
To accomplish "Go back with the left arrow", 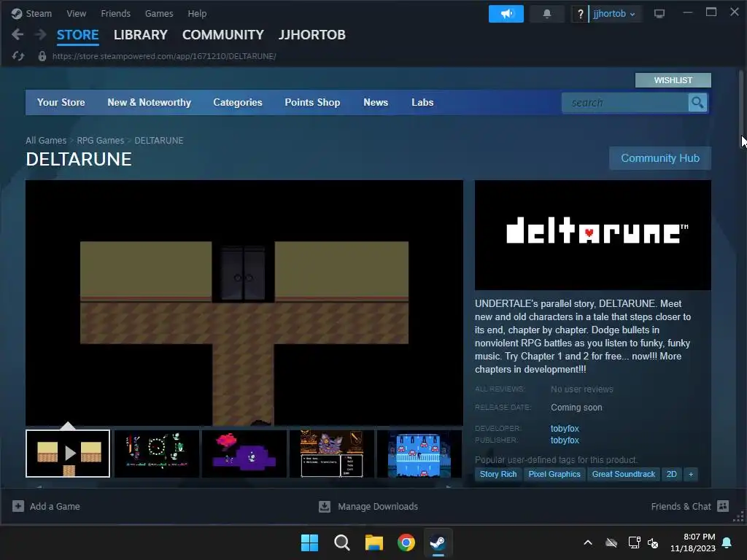I will click(18, 34).
